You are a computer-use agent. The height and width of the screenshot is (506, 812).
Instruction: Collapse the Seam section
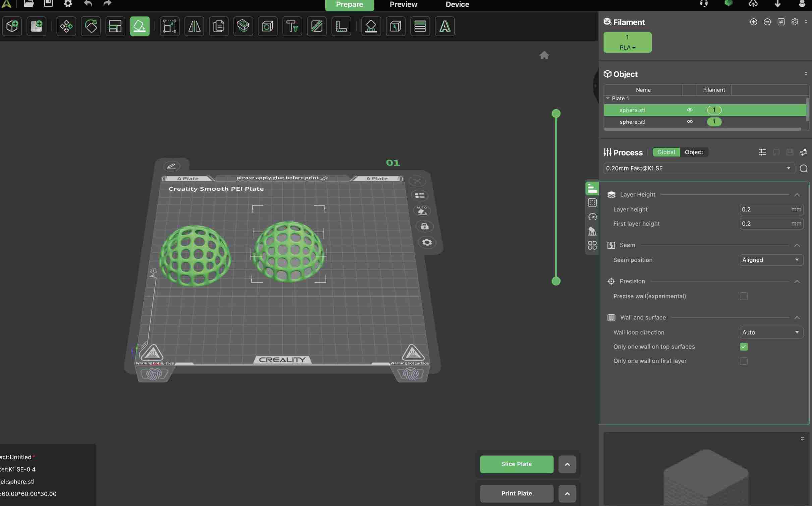(x=797, y=246)
